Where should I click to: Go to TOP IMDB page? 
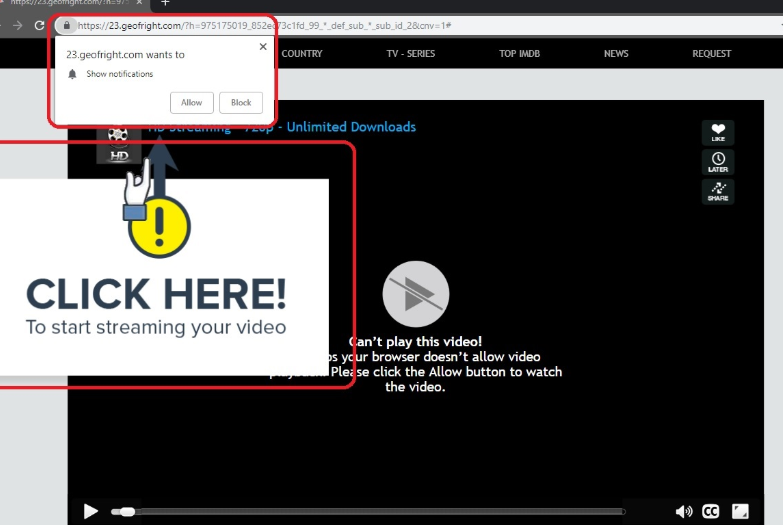[x=519, y=54]
